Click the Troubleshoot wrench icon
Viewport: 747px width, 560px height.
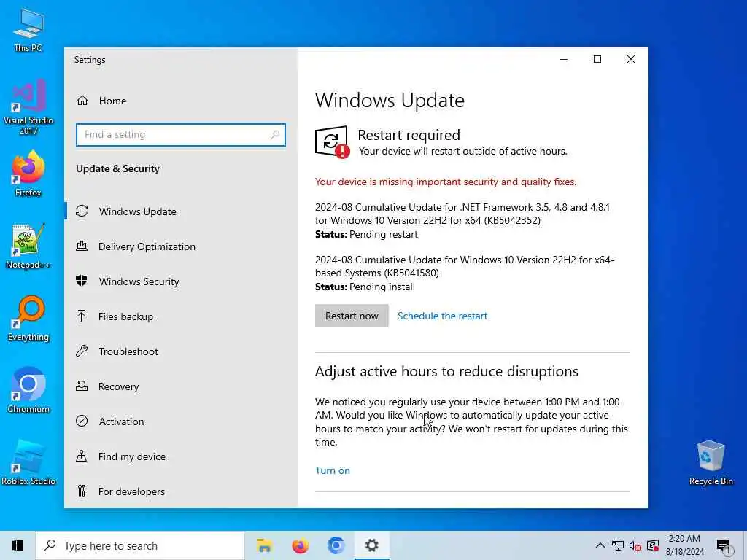[x=82, y=351]
